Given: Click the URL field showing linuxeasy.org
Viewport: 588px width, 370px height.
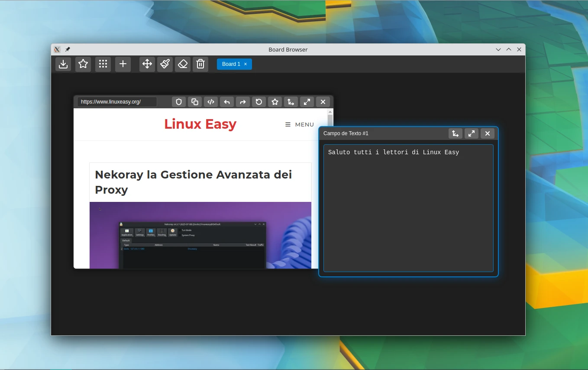Looking at the screenshot, I should click(117, 102).
